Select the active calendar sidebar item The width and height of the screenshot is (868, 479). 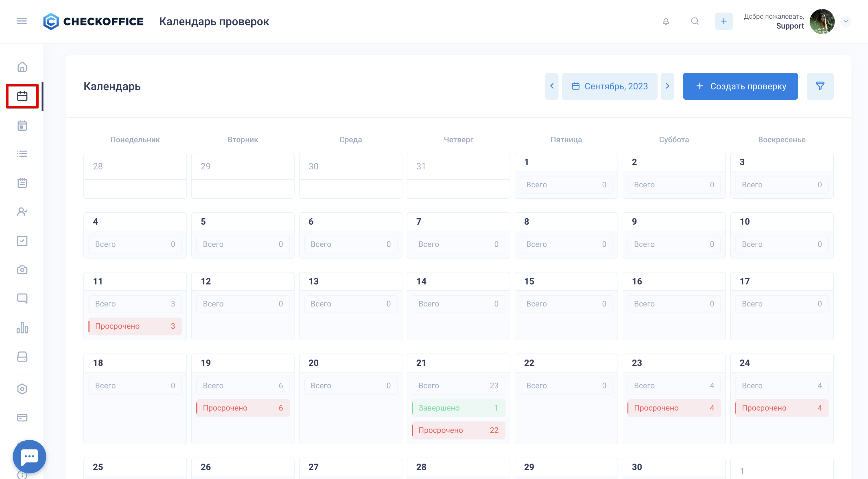point(22,96)
